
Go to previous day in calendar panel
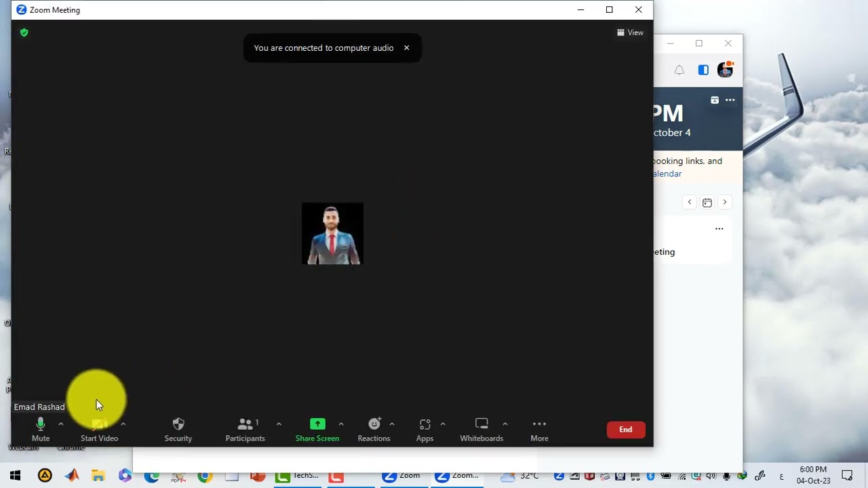690,202
